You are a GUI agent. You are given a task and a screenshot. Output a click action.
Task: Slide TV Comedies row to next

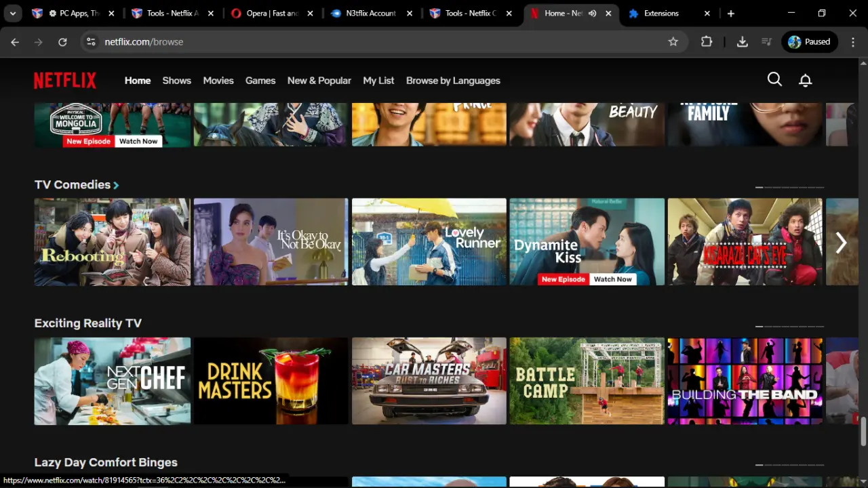[842, 242]
